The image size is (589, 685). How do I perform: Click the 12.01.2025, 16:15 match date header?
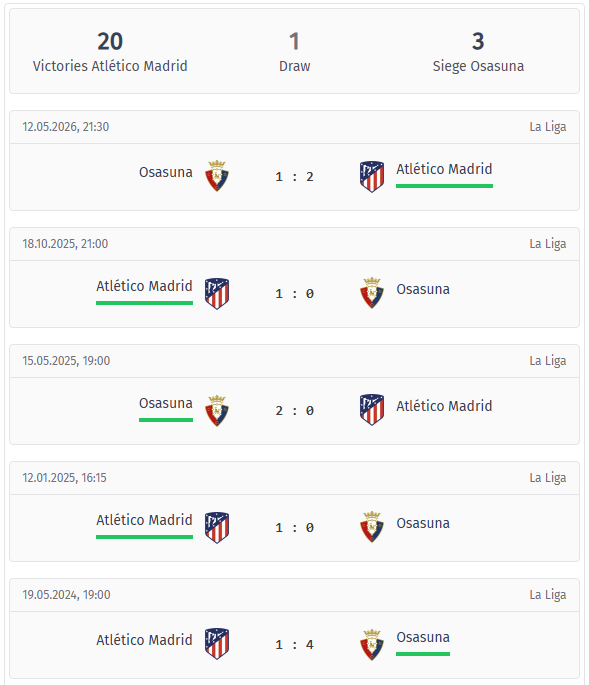click(64, 477)
